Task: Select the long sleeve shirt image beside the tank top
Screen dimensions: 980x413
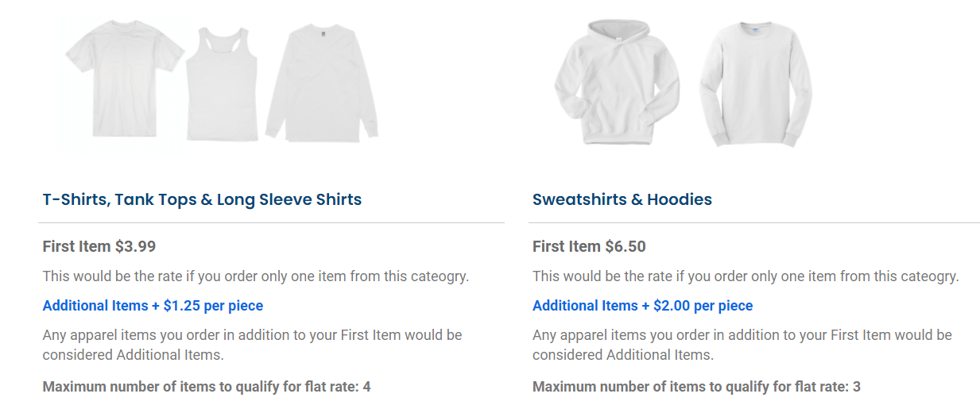Action: pos(321,83)
